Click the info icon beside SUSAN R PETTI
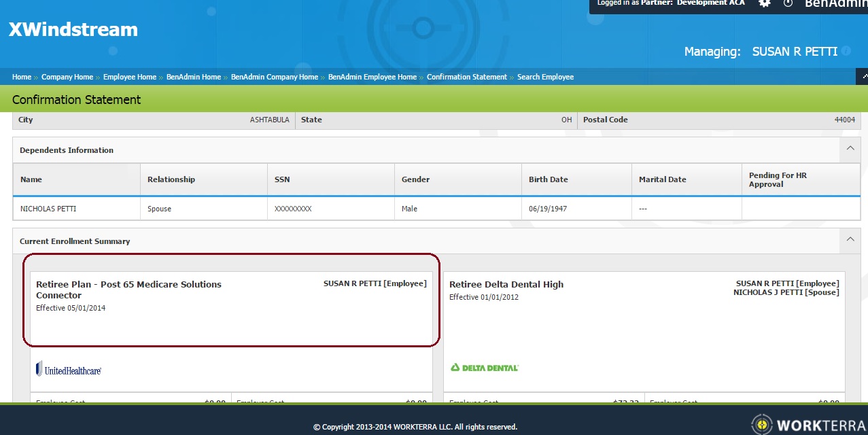The height and width of the screenshot is (435, 868). click(846, 51)
